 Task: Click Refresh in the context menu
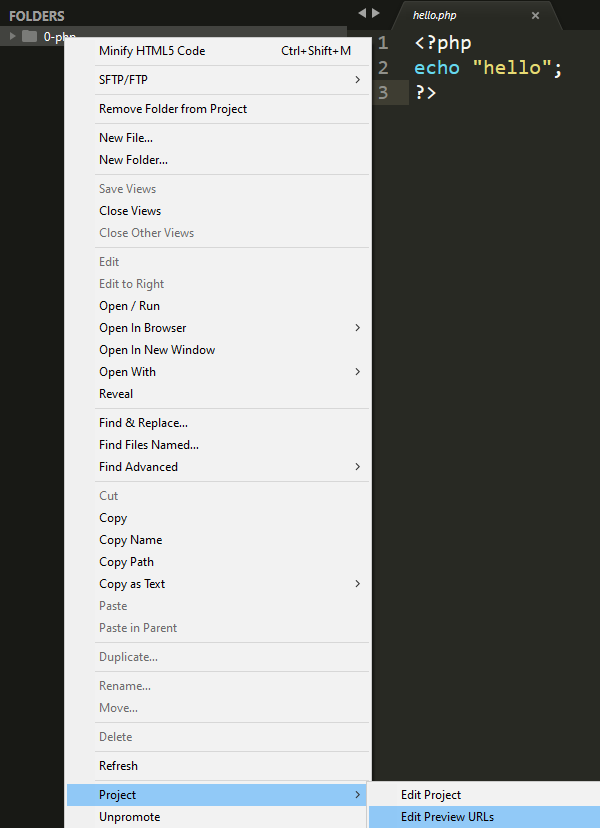[x=118, y=766]
